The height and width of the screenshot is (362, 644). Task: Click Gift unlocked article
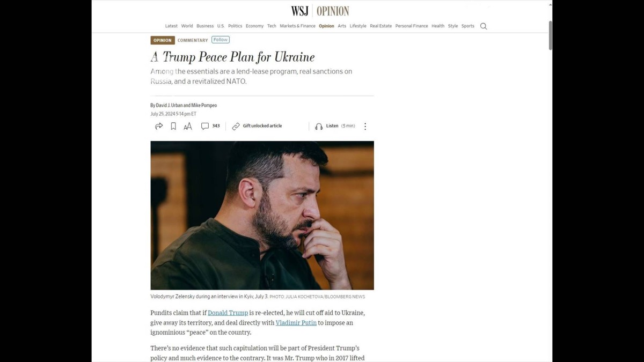[x=262, y=126]
